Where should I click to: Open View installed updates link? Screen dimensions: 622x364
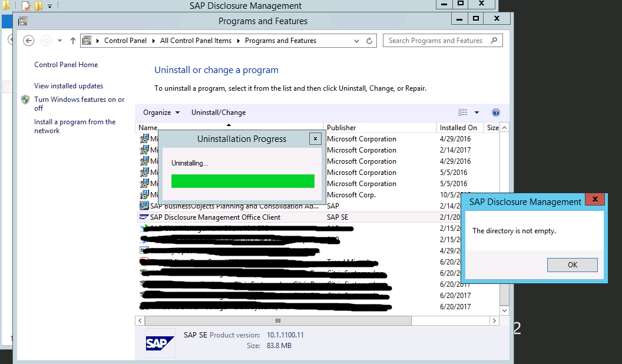69,85
